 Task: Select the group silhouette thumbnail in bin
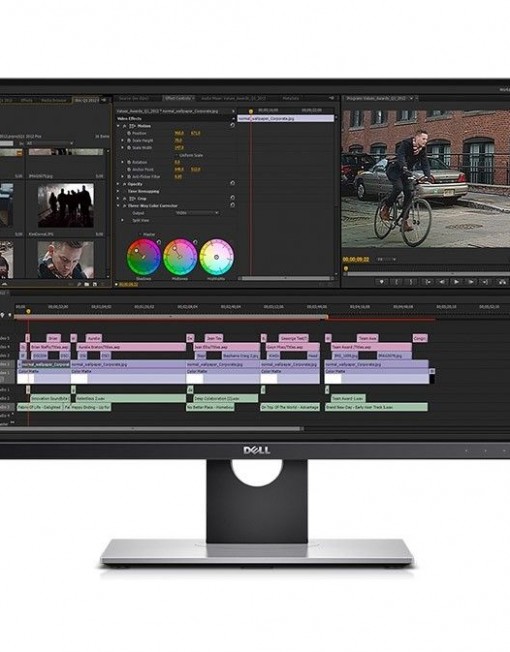pyautogui.click(x=66, y=205)
